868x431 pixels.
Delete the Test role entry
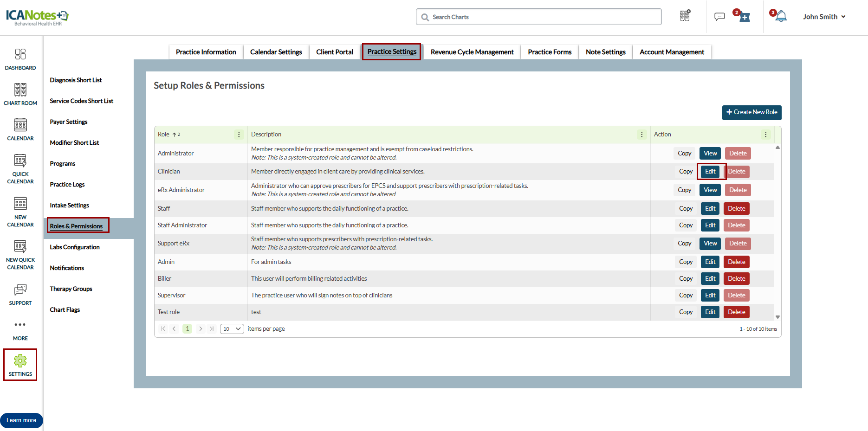point(736,312)
